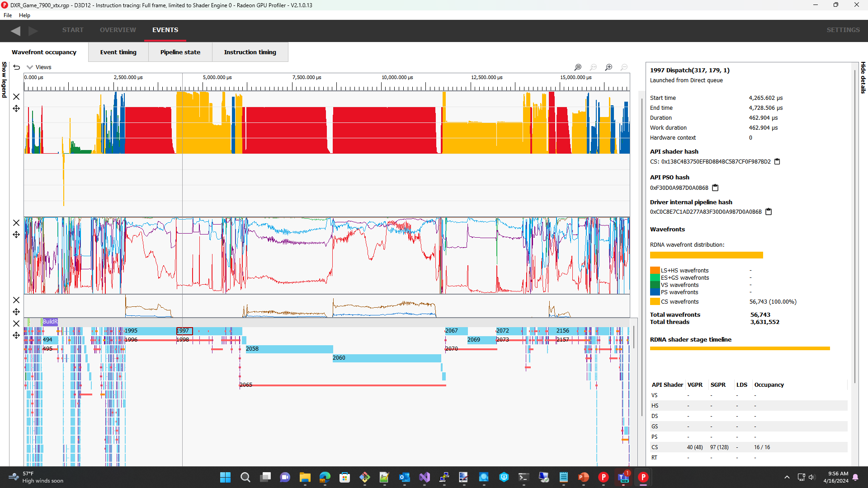Open SETTINGS in the top right
868x488 pixels.
point(843,30)
